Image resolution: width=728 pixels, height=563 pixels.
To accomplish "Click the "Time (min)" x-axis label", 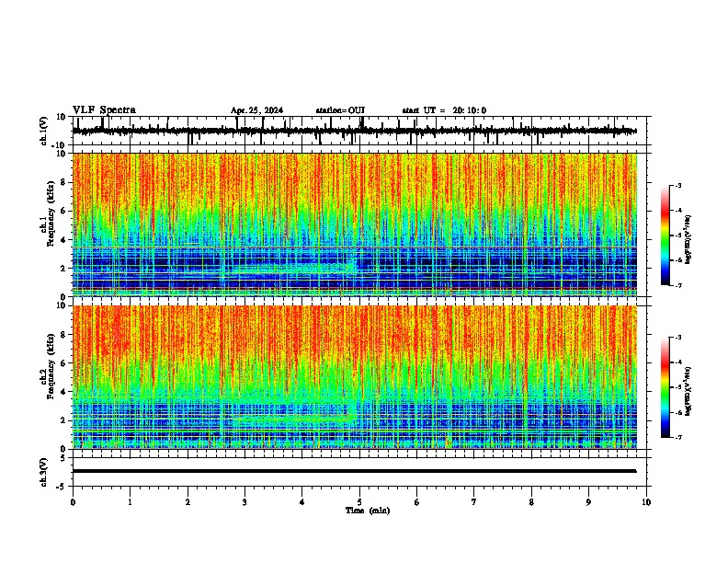I will pos(368,511).
